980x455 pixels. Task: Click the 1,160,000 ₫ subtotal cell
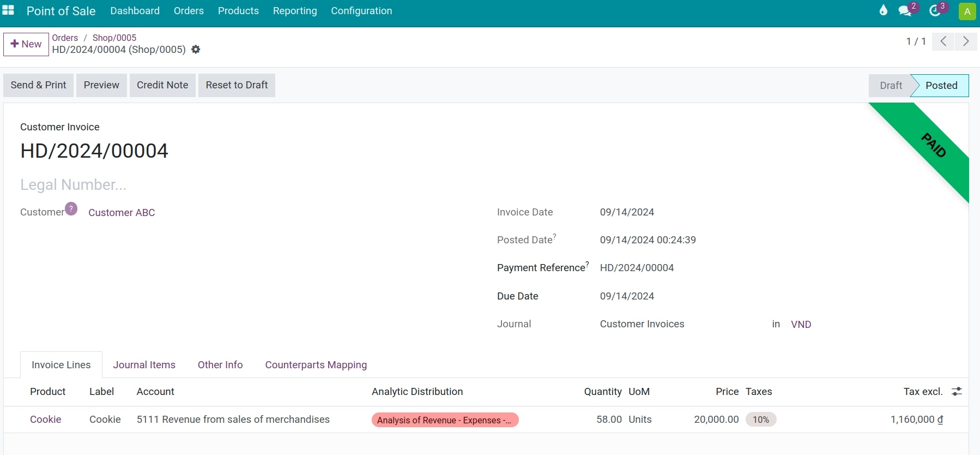tap(917, 420)
